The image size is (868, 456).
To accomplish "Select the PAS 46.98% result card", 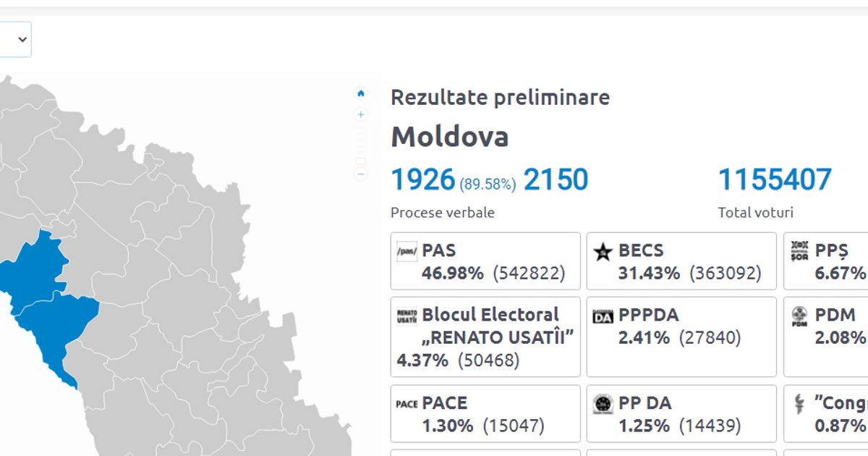I will [485, 261].
